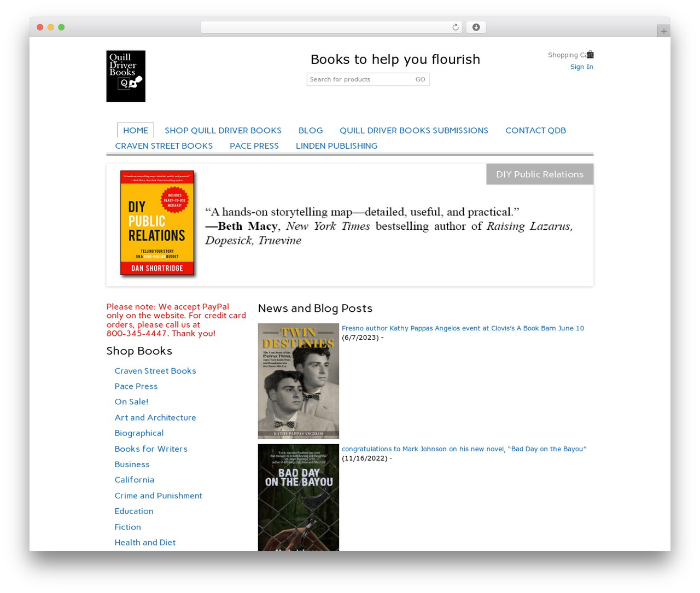Open the Fiction category

coord(127,527)
